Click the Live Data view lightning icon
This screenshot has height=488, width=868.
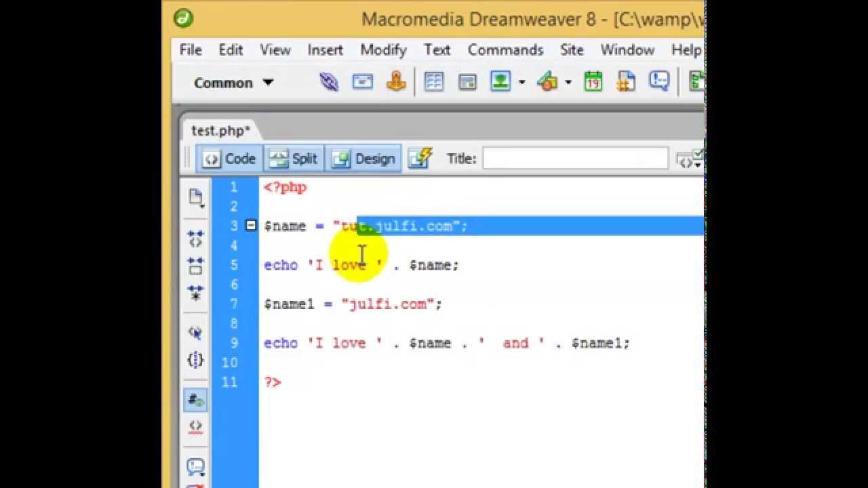[420, 159]
